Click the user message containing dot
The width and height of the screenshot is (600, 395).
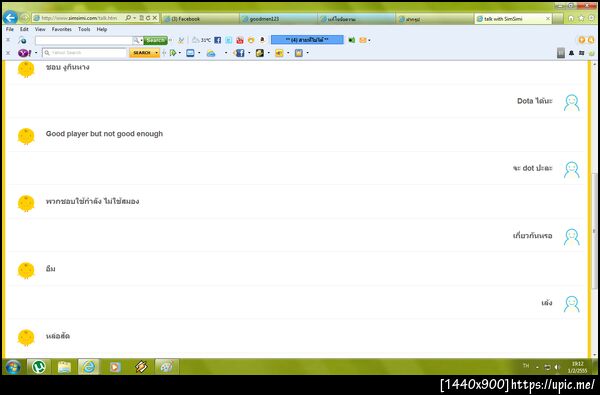[532, 168]
